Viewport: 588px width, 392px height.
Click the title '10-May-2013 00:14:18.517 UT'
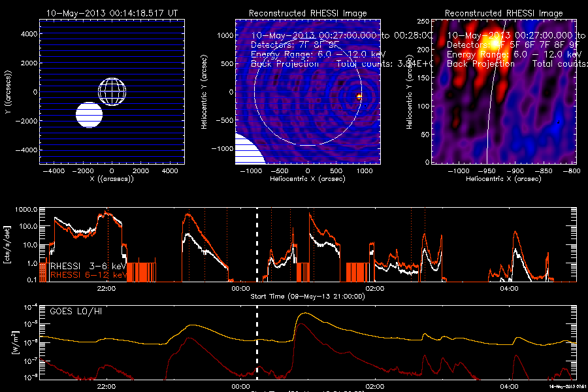click(112, 13)
